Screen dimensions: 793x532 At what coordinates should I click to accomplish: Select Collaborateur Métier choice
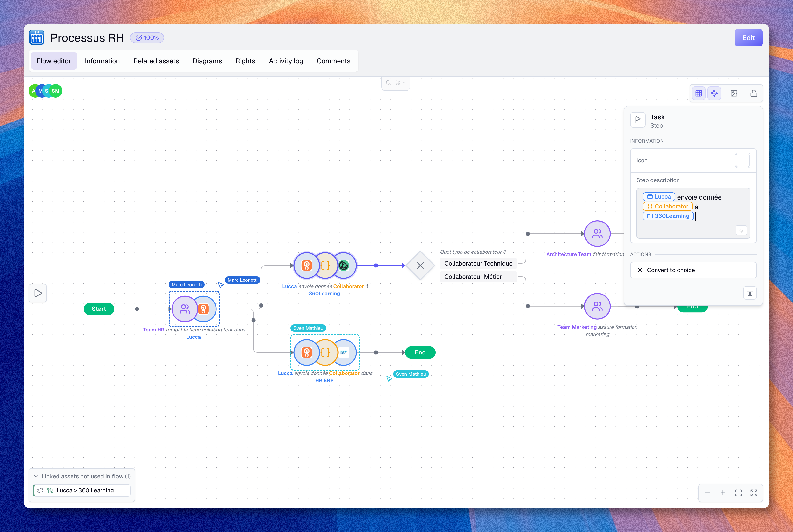click(478, 277)
